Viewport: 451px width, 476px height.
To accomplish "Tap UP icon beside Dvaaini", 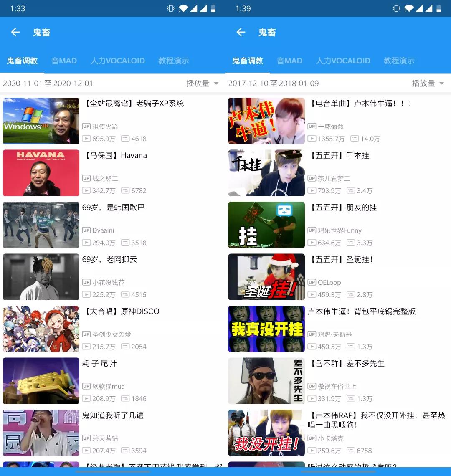I will 86,230.
